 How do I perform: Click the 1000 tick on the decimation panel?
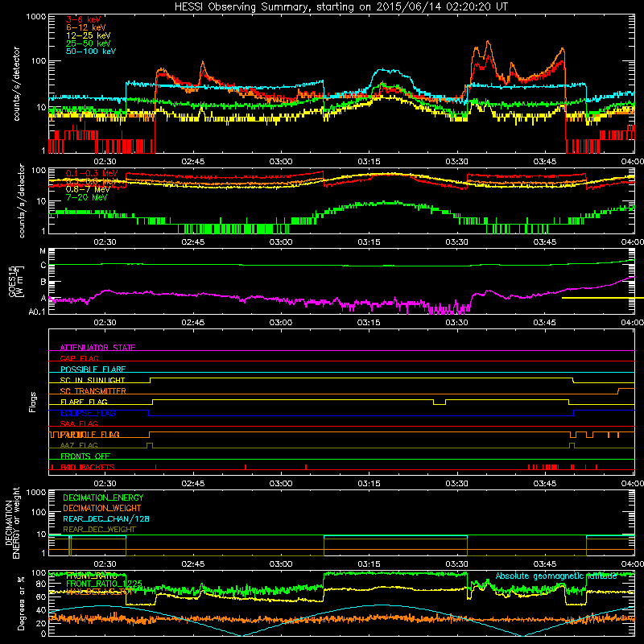(36, 493)
